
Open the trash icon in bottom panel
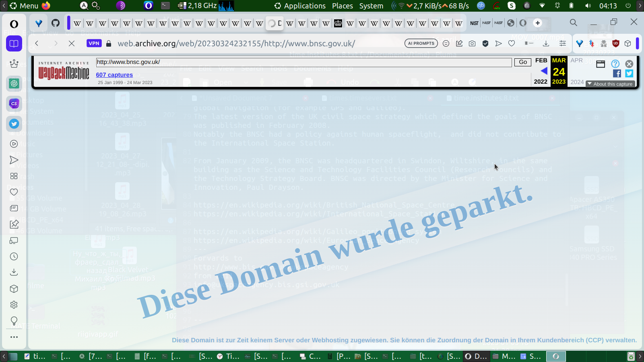coord(631,356)
